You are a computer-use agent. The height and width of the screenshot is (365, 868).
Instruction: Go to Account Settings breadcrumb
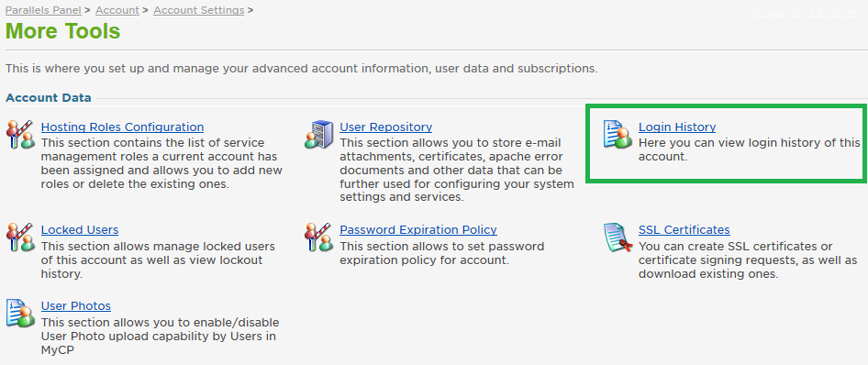pyautogui.click(x=199, y=10)
